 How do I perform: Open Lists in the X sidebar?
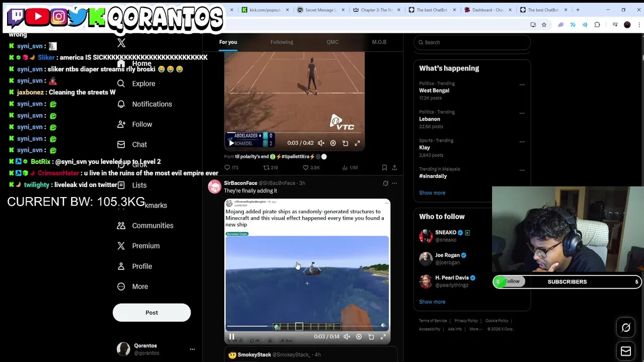click(x=132, y=185)
